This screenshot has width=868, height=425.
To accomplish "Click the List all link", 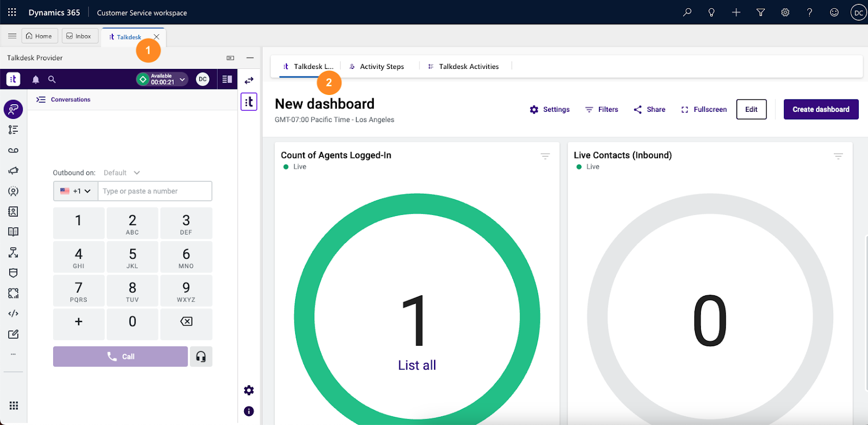I will 417,365.
